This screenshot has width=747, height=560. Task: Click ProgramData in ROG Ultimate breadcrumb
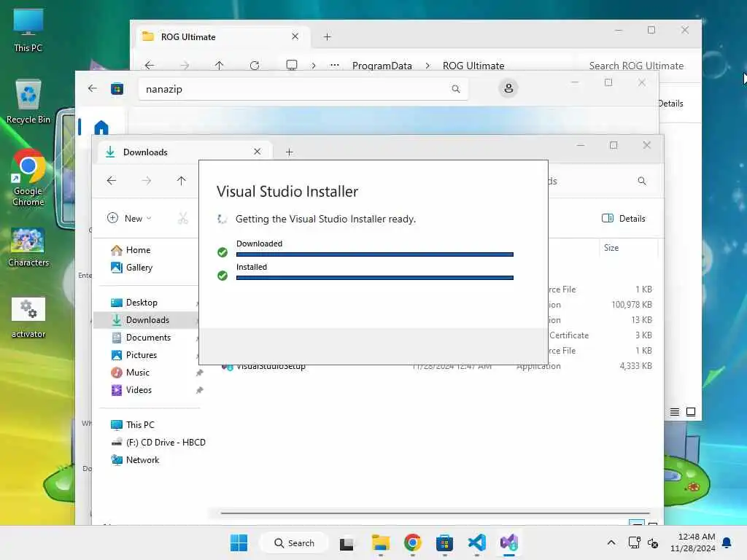[x=382, y=66]
